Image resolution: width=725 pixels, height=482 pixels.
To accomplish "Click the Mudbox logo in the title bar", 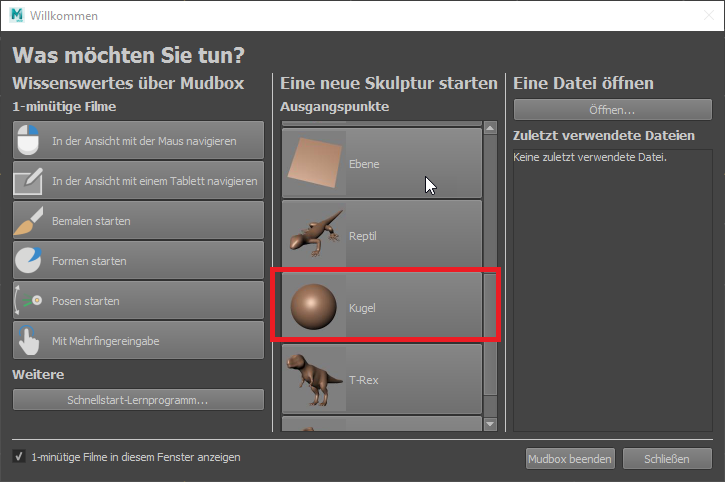I will pyautogui.click(x=17, y=15).
